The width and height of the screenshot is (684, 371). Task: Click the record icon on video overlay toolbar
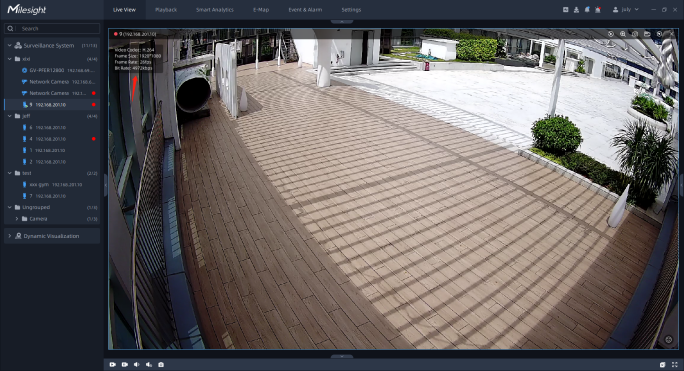pos(611,34)
